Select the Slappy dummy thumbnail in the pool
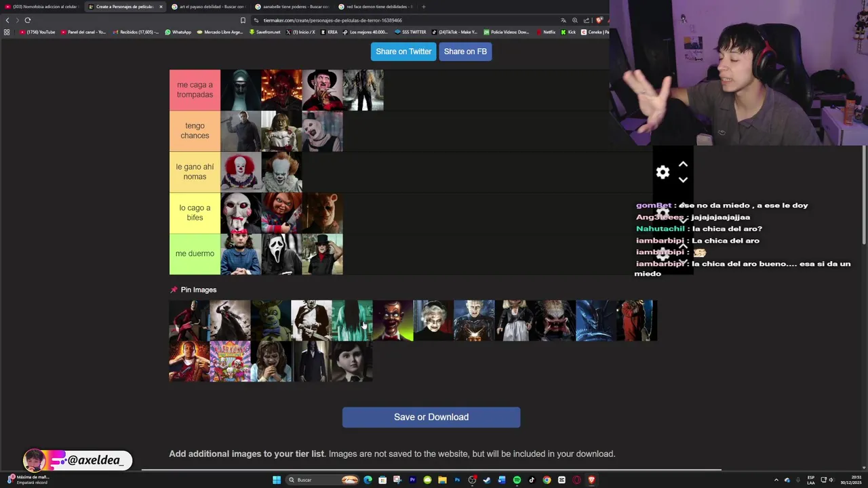Image resolution: width=868 pixels, height=488 pixels. [x=393, y=321]
